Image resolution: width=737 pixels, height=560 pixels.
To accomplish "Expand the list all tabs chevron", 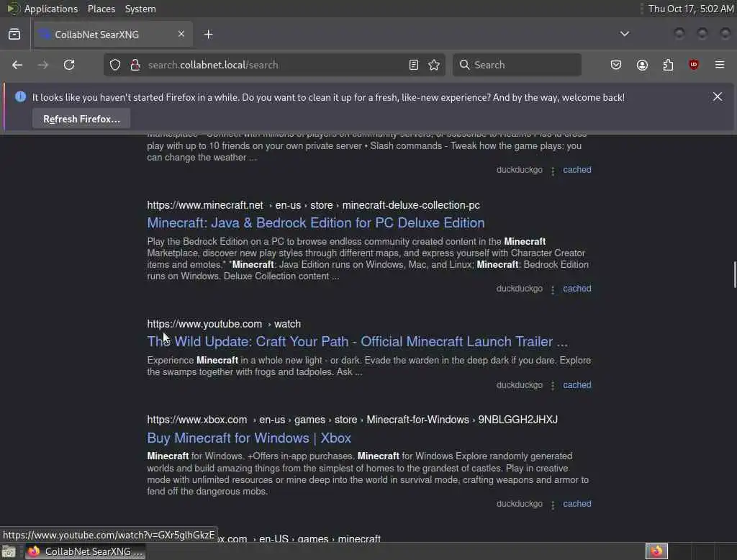I will tap(625, 34).
